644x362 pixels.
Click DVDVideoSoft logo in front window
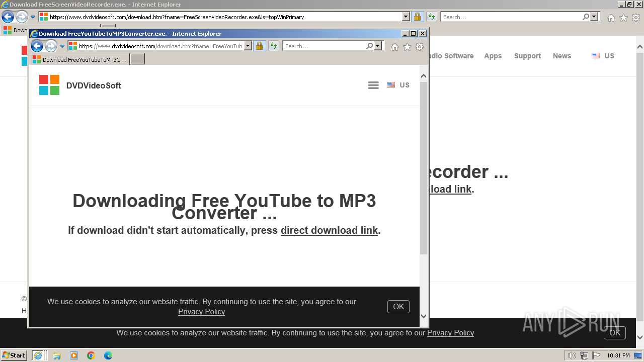click(x=80, y=85)
